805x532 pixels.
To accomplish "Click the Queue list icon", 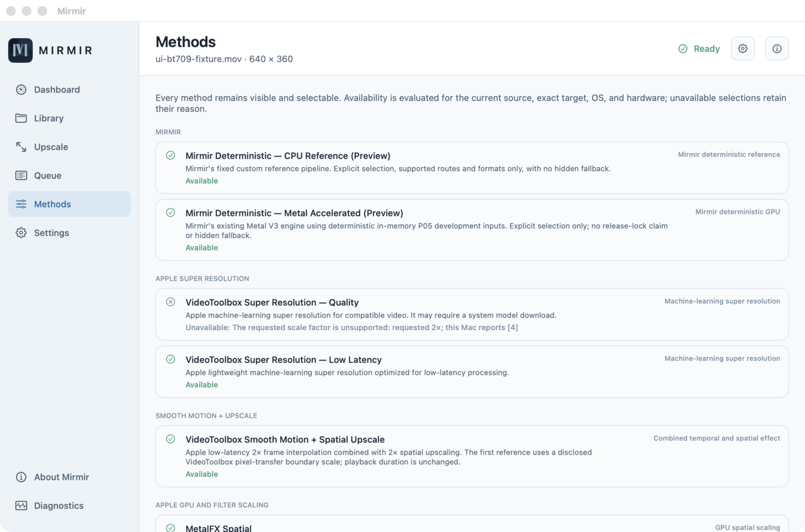I will click(x=21, y=176).
